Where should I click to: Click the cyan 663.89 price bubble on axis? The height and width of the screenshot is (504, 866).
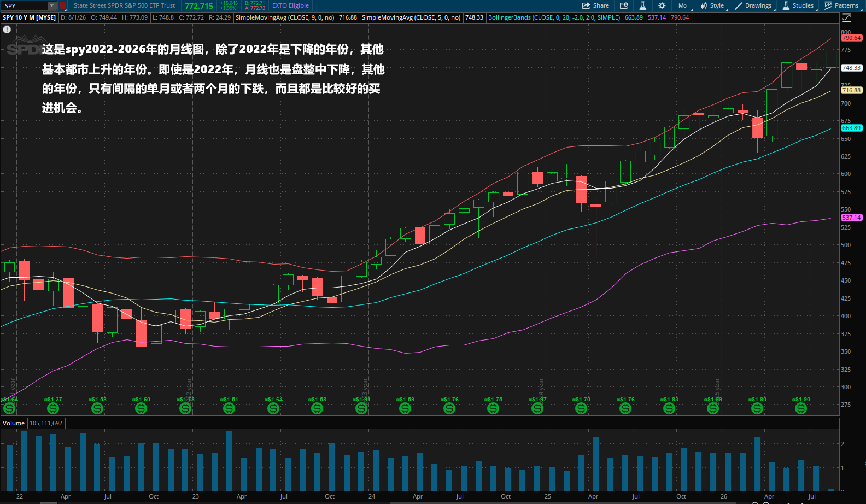tap(852, 128)
